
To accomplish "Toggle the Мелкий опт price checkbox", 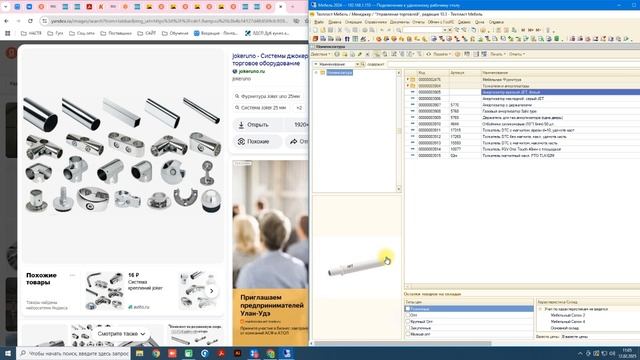I will (407, 334).
